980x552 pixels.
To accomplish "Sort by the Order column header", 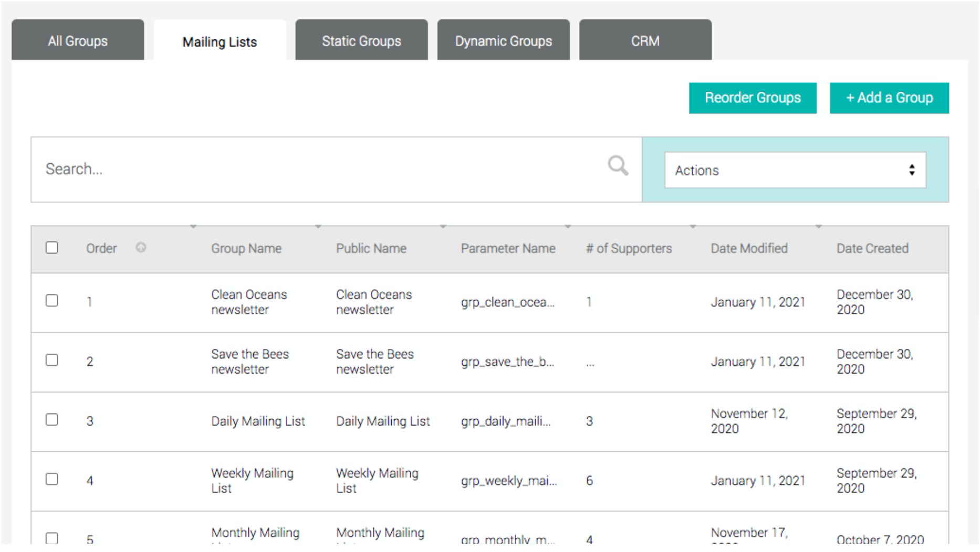I will coord(101,248).
